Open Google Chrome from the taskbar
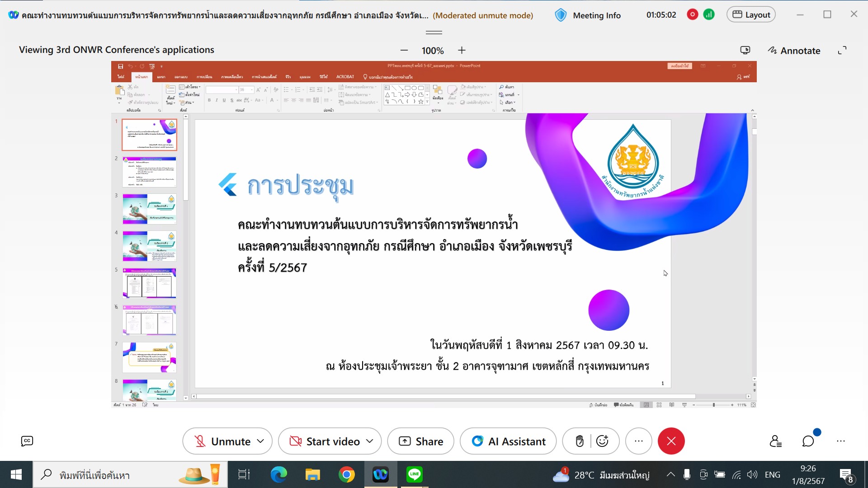The height and width of the screenshot is (488, 868). point(347,474)
